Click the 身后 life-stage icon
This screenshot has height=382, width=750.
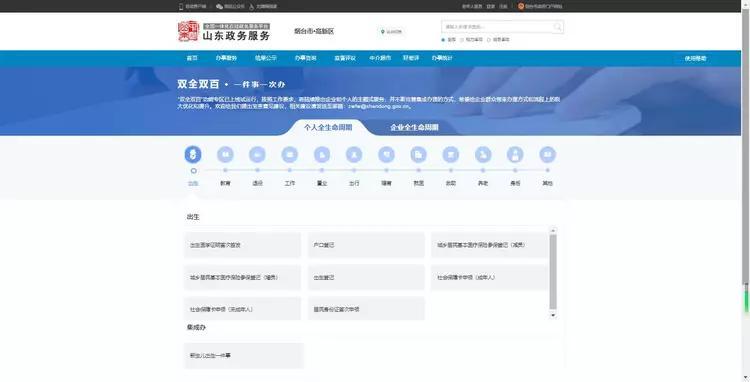[x=515, y=154]
